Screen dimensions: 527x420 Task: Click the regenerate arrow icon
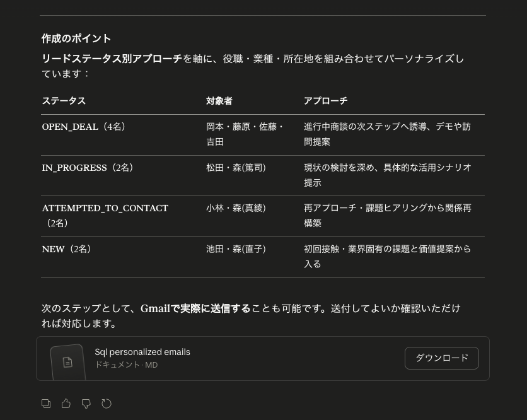(107, 404)
